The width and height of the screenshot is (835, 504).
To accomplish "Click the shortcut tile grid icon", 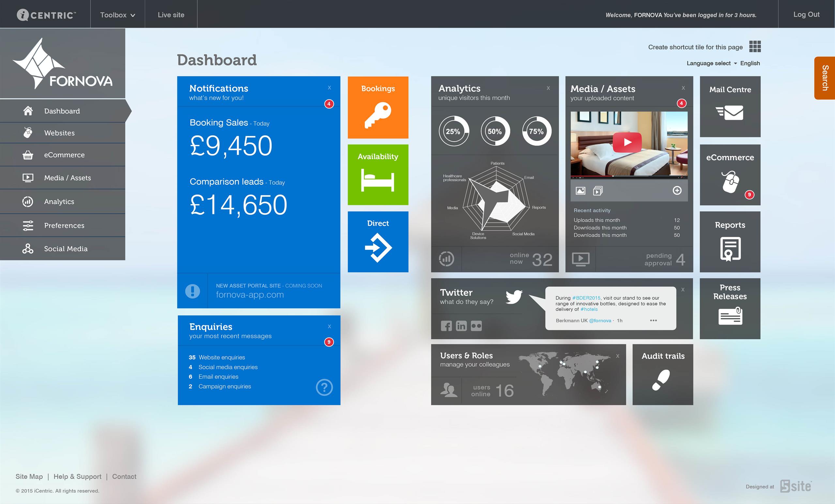I will tap(755, 46).
